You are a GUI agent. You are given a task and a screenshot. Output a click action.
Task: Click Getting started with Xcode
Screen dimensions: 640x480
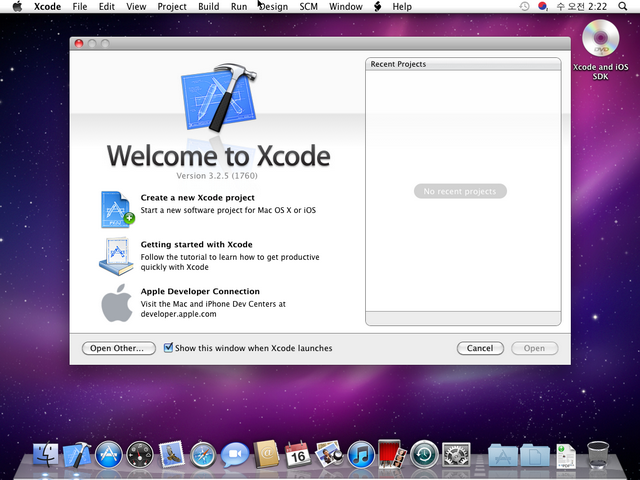click(x=196, y=244)
